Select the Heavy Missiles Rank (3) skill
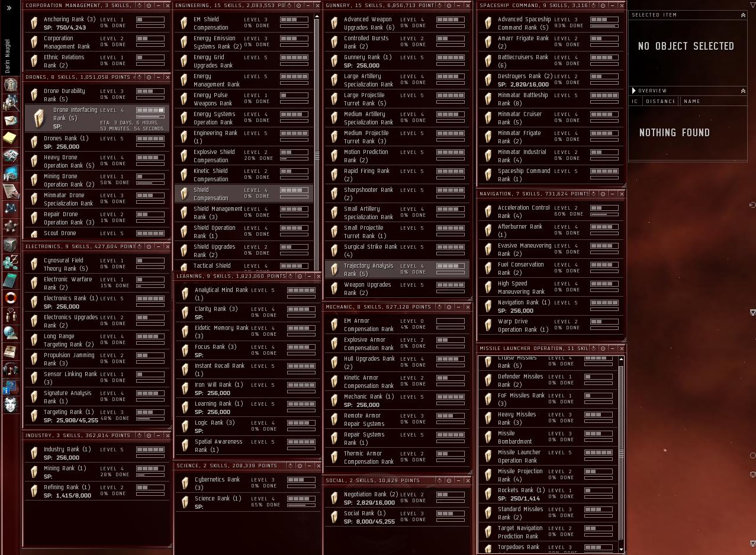This screenshot has height=555, width=756. pyautogui.click(x=548, y=418)
